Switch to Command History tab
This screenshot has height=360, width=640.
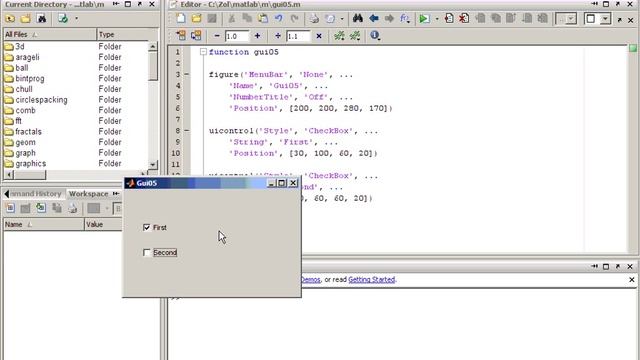pyautogui.click(x=36, y=193)
